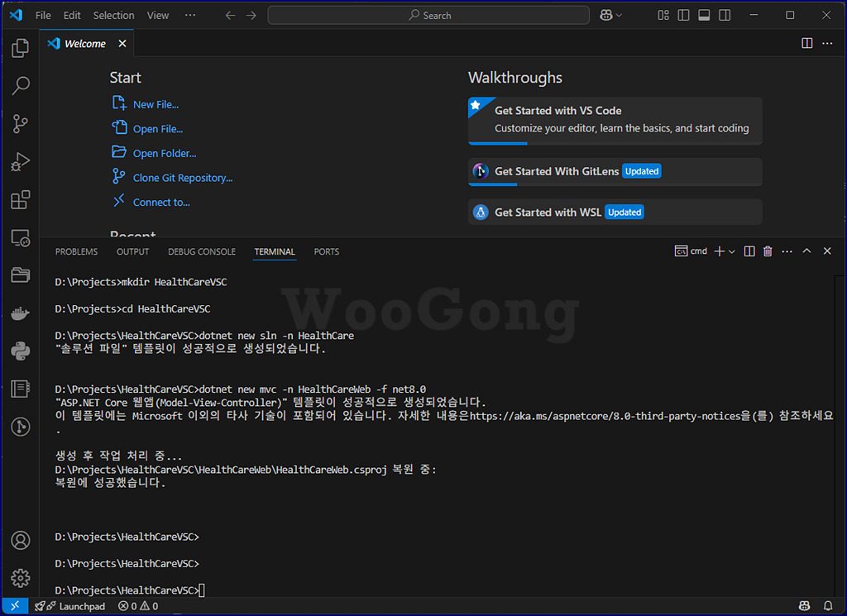This screenshot has height=616, width=847.
Task: Open the Manage gear menu
Action: click(20, 578)
